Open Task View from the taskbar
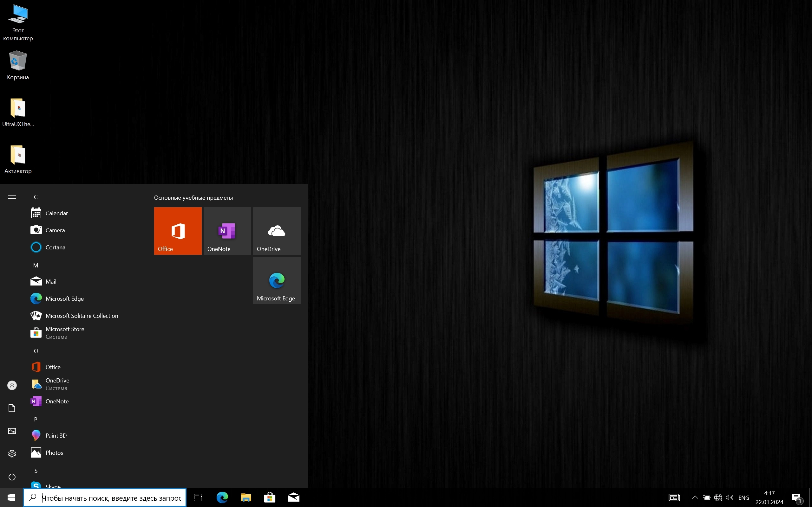Viewport: 812px width, 507px height. (x=198, y=497)
